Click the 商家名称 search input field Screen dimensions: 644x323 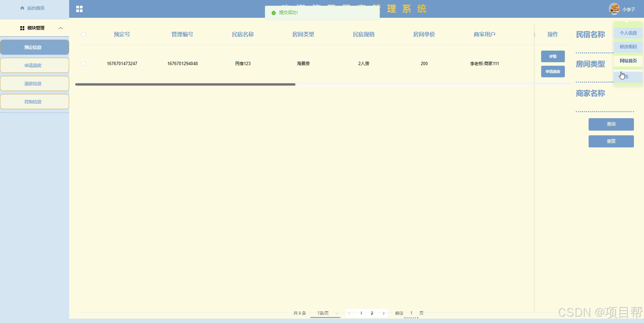(605, 106)
